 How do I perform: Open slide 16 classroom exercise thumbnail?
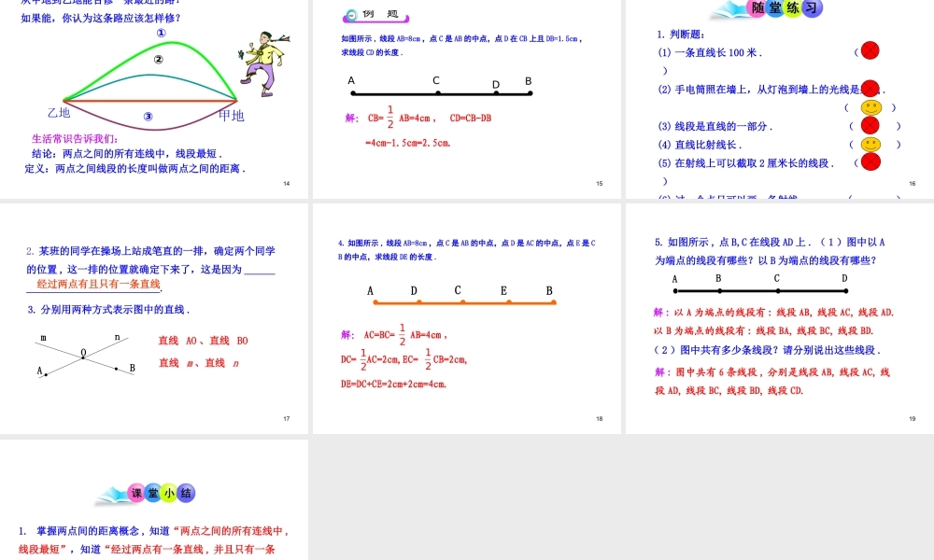coord(780,99)
